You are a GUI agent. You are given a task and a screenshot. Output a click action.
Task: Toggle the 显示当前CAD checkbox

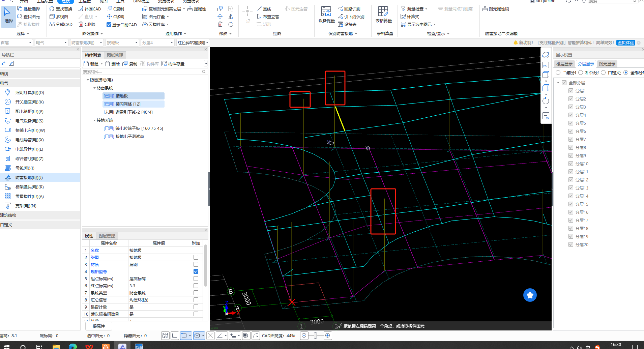(x=109, y=25)
